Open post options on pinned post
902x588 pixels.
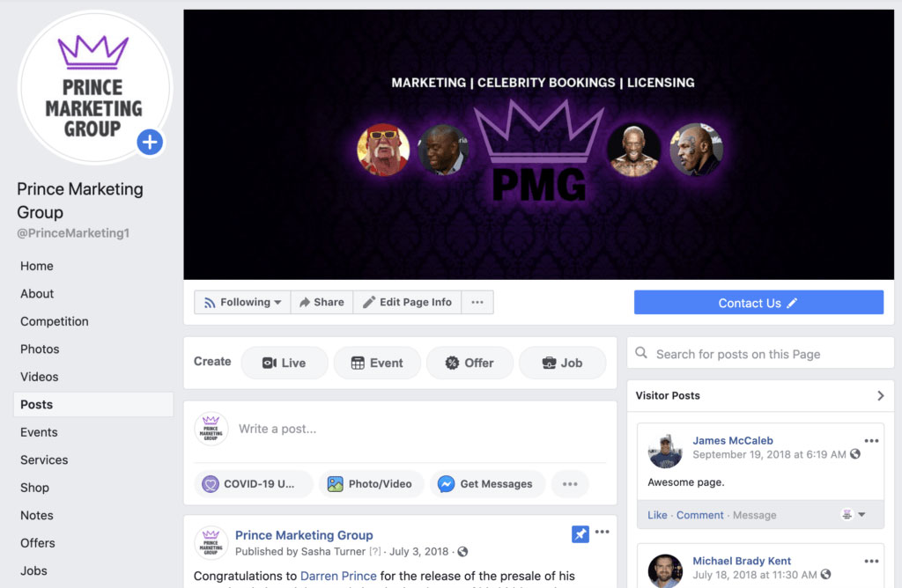603,532
